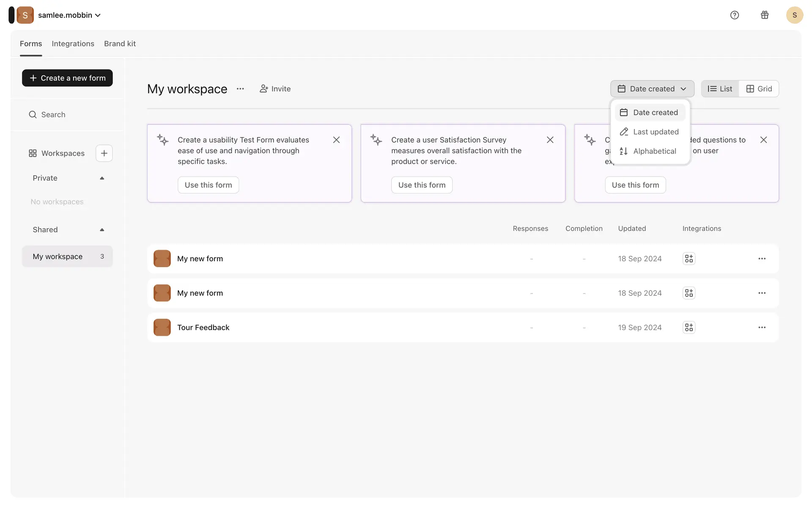The width and height of the screenshot is (812, 508).
Task: Open My workspace three-dot options menu
Action: 240,89
